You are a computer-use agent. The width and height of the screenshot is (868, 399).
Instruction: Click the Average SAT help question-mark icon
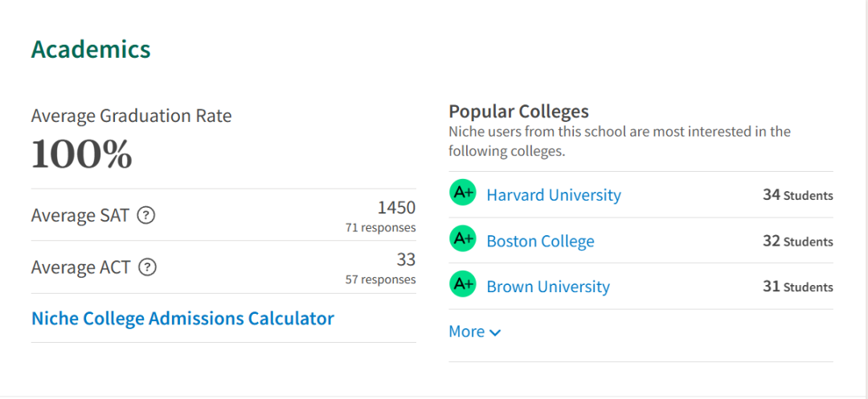coord(145,215)
